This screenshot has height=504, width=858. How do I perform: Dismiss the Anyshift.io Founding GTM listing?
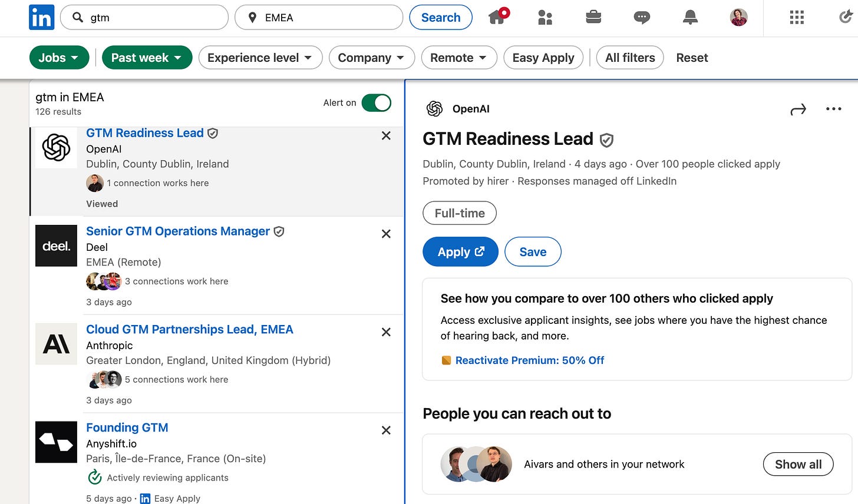click(x=386, y=430)
